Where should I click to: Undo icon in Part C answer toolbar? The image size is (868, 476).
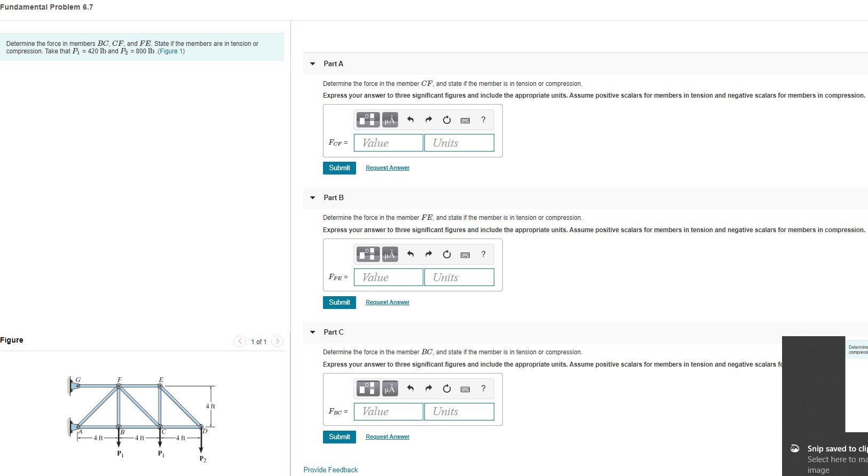[x=411, y=388]
